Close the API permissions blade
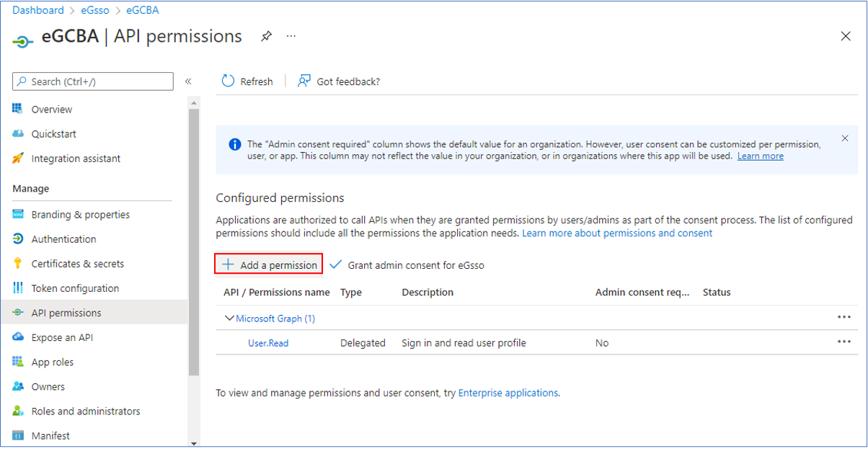 pyautogui.click(x=846, y=36)
